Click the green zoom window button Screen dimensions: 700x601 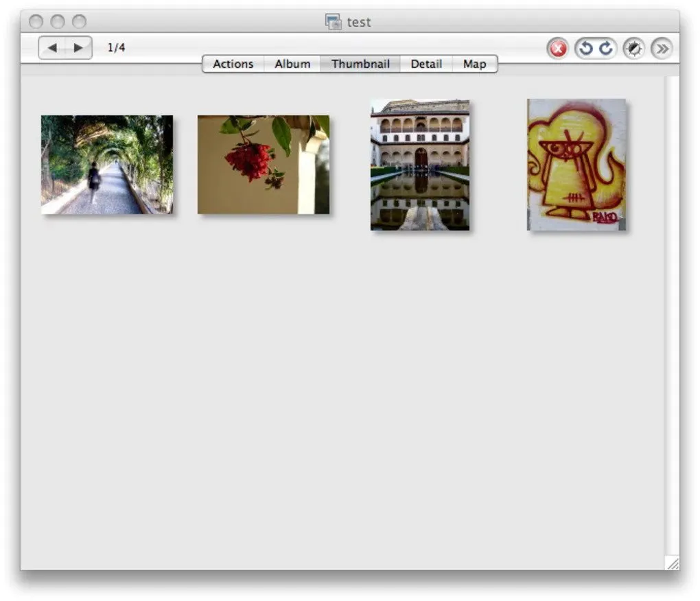click(x=80, y=22)
